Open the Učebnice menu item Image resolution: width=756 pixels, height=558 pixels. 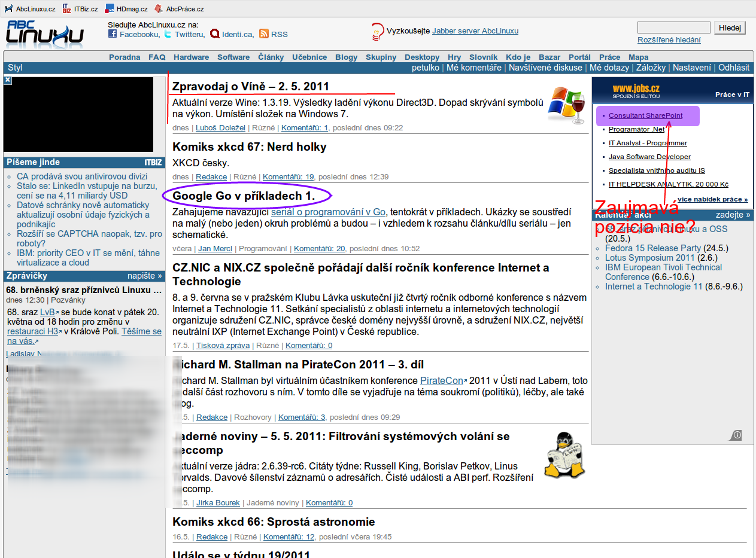pos(309,57)
